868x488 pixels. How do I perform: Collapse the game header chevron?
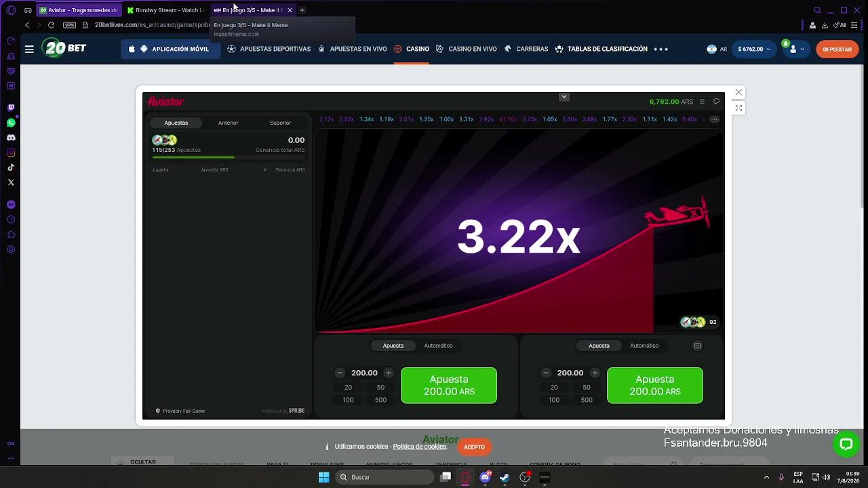point(564,97)
